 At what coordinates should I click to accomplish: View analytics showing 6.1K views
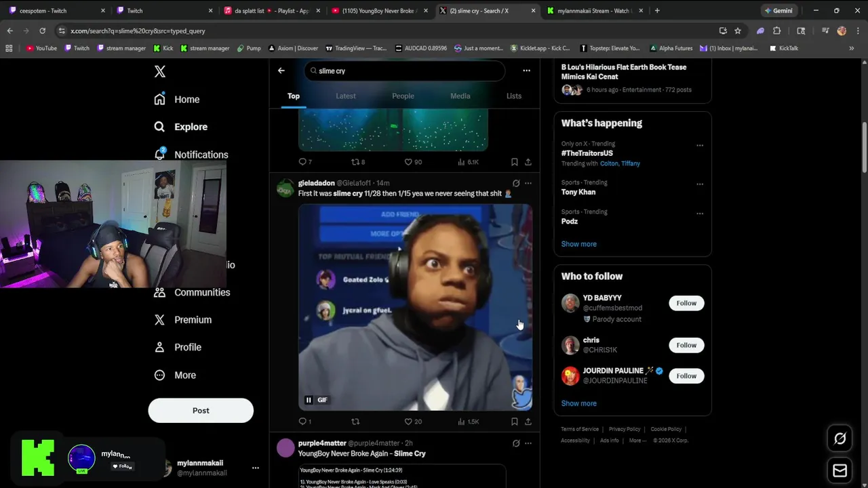(x=468, y=162)
